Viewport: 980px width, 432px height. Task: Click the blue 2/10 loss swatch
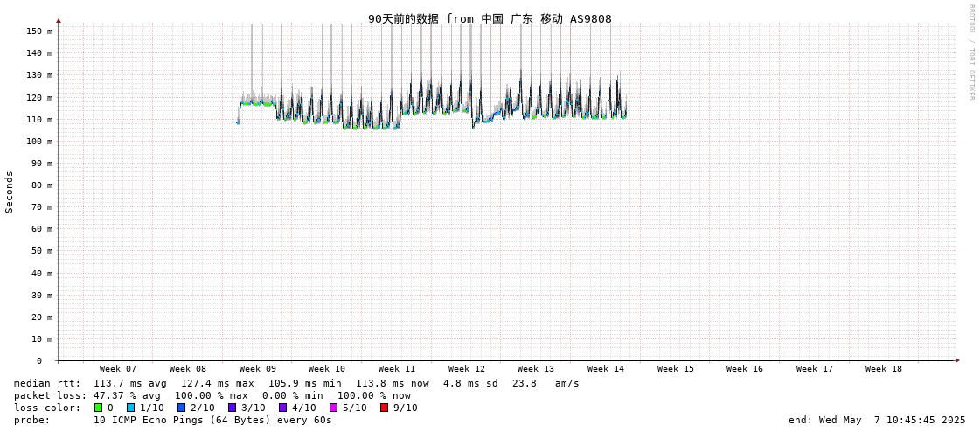click(181, 408)
